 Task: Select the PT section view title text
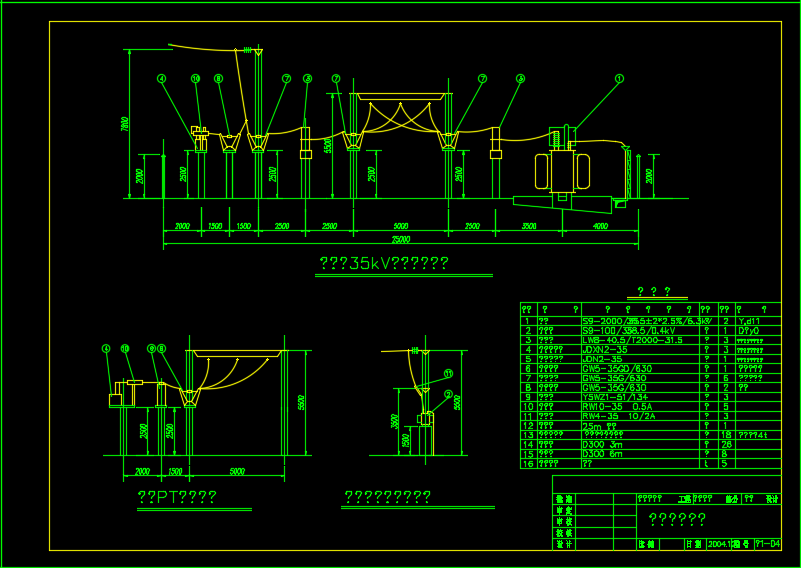[x=177, y=496]
